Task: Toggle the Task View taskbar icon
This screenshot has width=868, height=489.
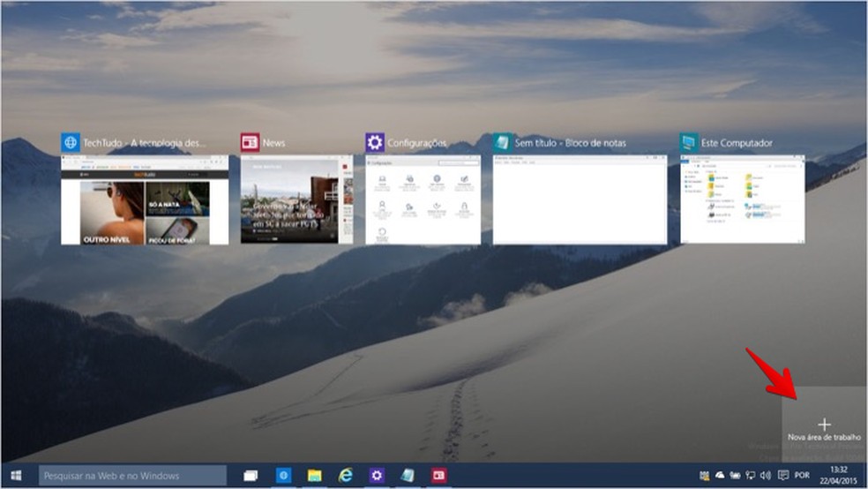Action: 251,475
